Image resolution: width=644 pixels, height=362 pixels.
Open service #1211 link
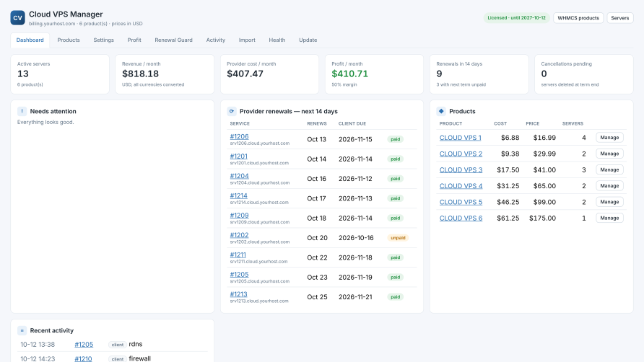[238, 255]
